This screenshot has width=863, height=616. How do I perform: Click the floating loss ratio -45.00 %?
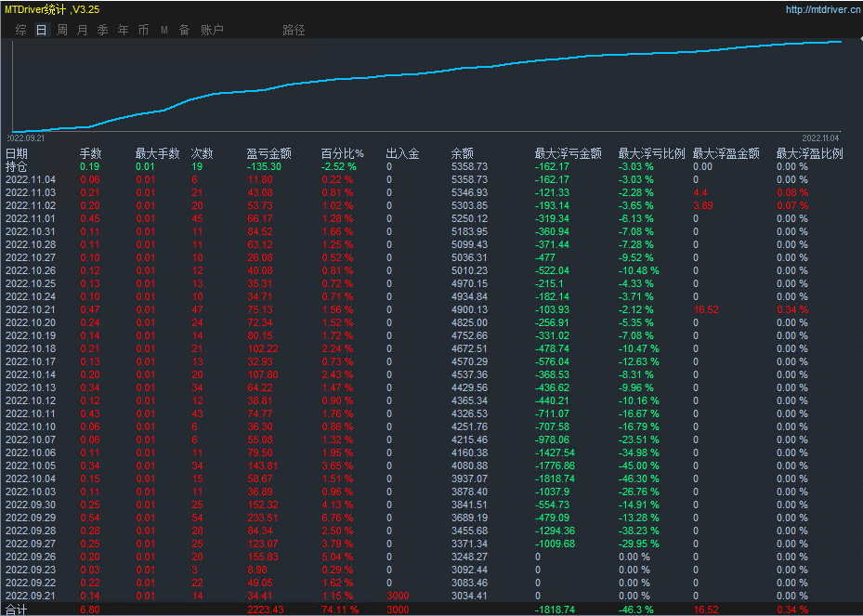click(638, 465)
